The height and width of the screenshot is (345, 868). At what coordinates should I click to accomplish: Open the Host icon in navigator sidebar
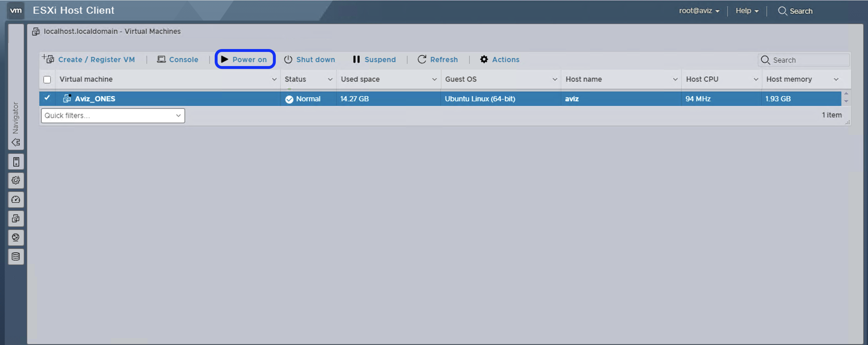(16, 162)
